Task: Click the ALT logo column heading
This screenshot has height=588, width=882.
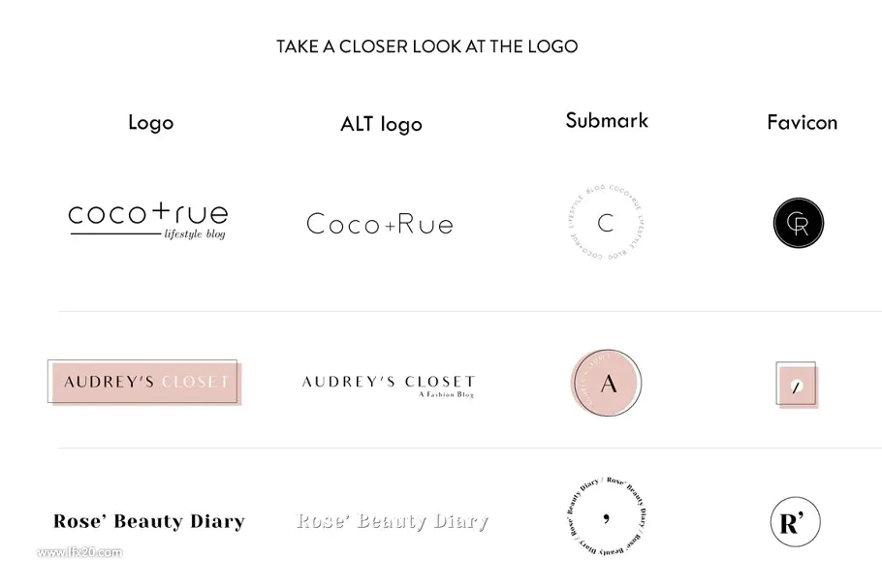Action: click(381, 124)
